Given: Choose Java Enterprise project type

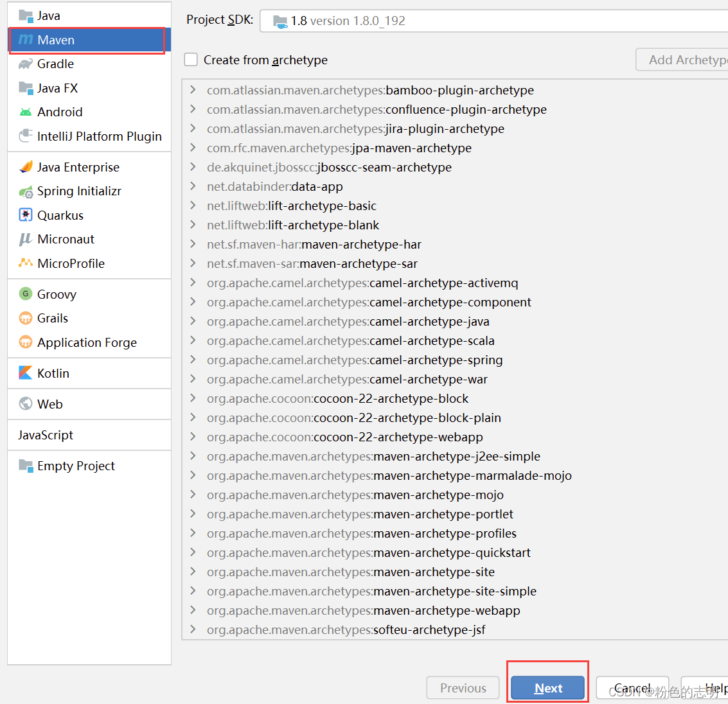Looking at the screenshot, I should pyautogui.click(x=89, y=167).
